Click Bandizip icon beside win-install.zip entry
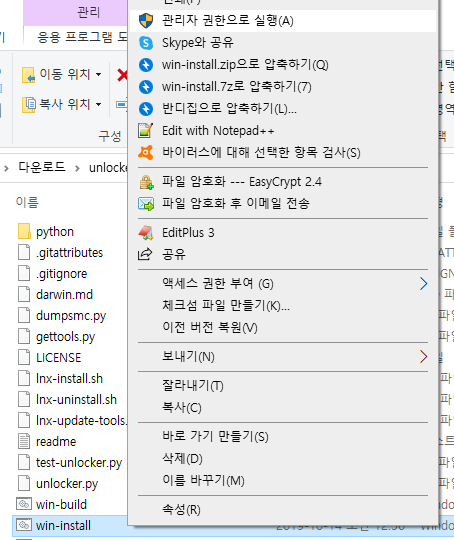Viewport: 454px width, 540px height. click(x=146, y=65)
